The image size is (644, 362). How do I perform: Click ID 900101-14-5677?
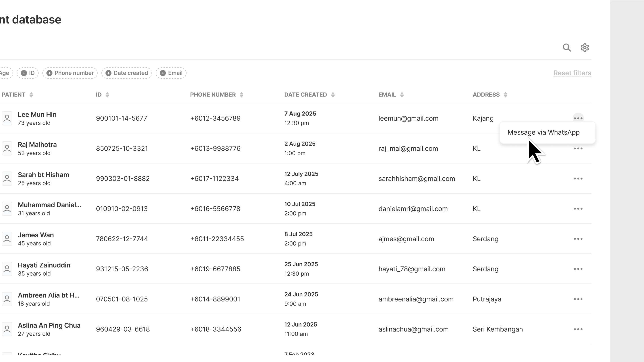(x=121, y=118)
